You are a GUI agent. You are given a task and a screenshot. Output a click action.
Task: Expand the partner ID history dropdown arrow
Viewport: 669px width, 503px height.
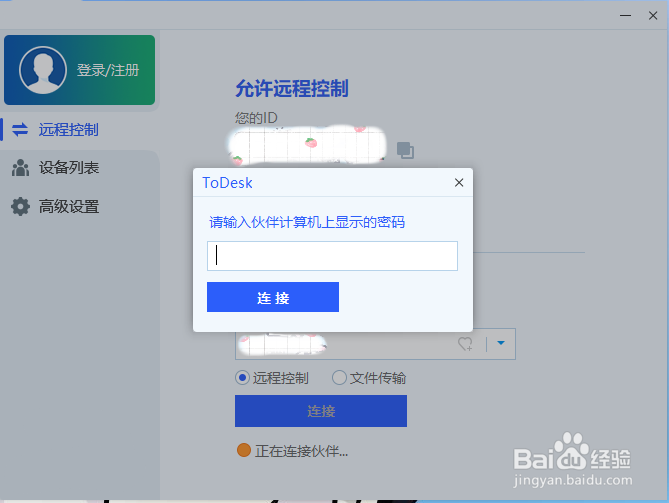(x=501, y=343)
